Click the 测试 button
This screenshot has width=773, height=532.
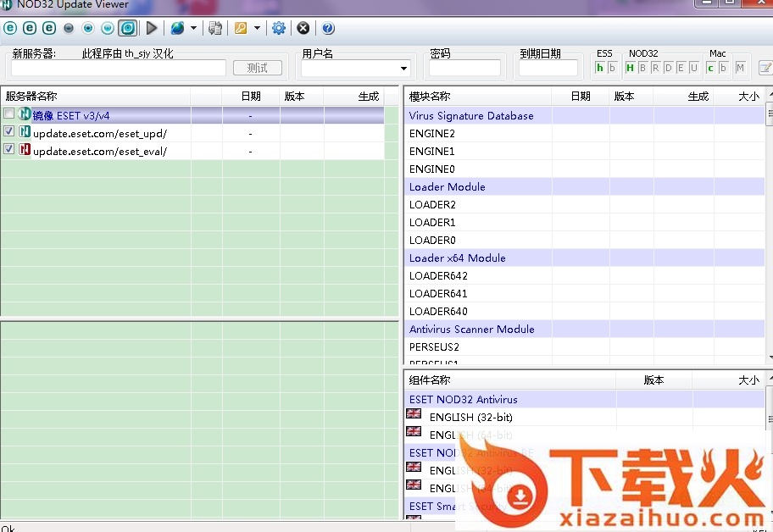pos(258,68)
